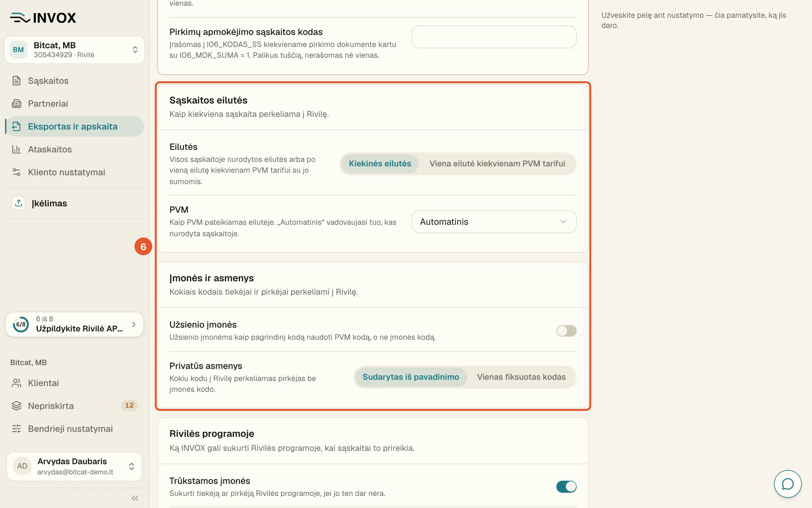Click the Kliento nustatymai sliders icon
This screenshot has width=812, height=508.
coord(16,172)
